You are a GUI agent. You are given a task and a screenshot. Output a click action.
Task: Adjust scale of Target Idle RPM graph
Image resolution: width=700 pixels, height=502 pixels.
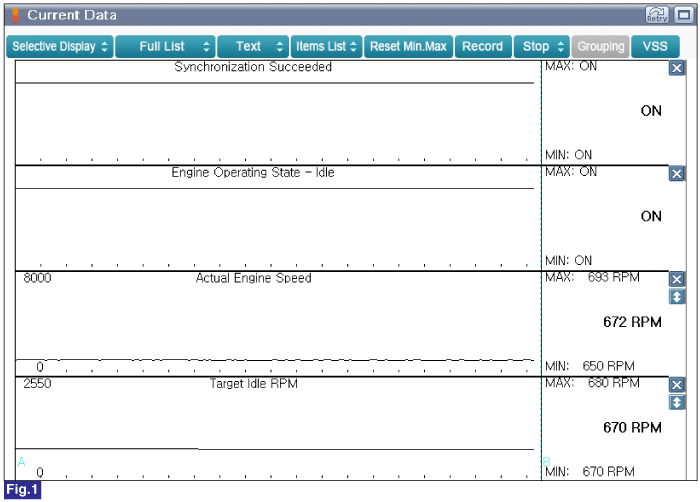tap(676, 402)
